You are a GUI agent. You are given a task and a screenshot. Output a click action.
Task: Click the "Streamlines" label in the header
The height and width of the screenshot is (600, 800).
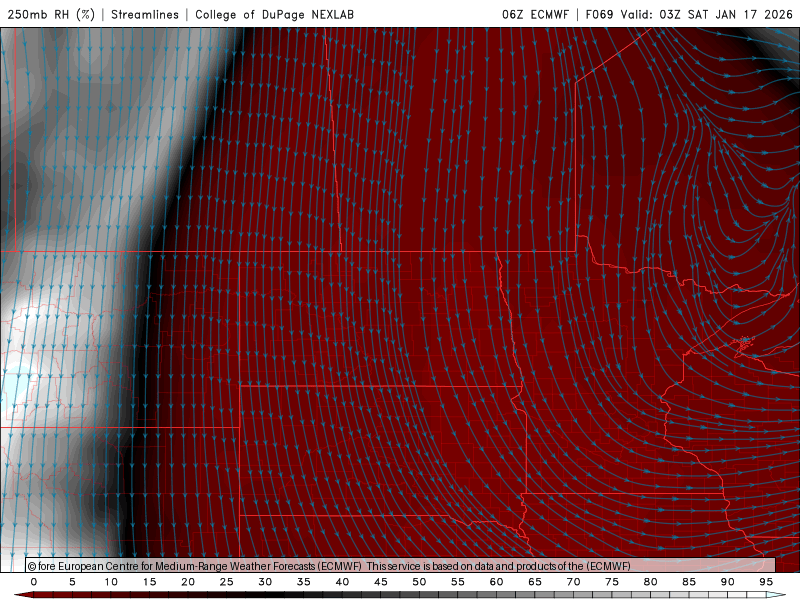click(145, 14)
